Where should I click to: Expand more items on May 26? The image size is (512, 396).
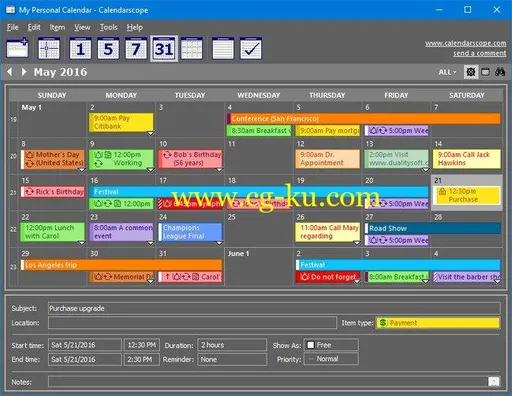tap(356, 243)
